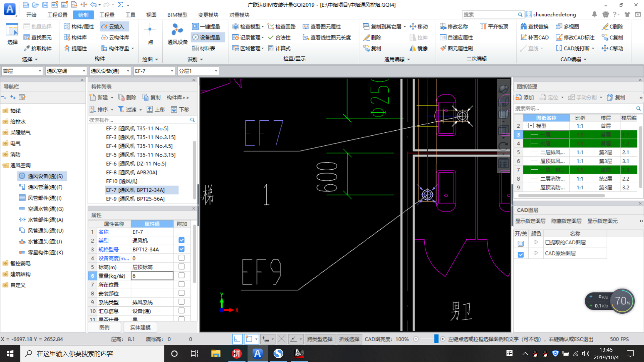Expand 复制到其它层 dropdown arrow

405,27
